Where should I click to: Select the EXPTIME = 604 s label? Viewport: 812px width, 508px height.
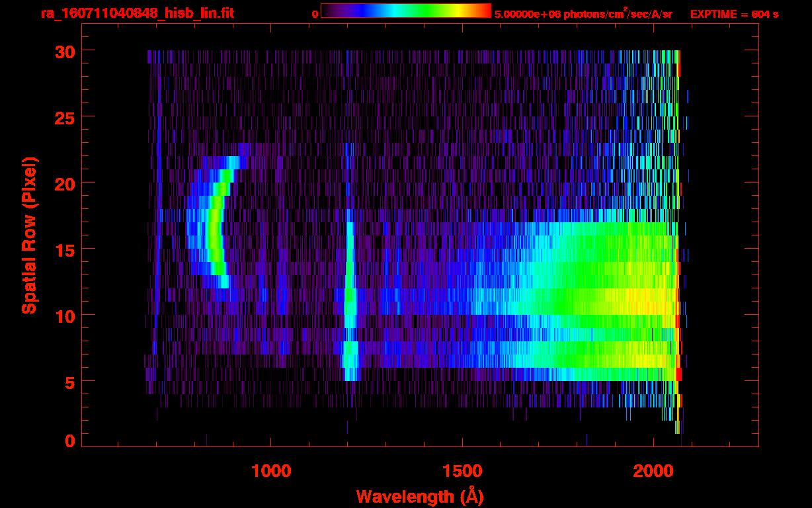pyautogui.click(x=733, y=14)
